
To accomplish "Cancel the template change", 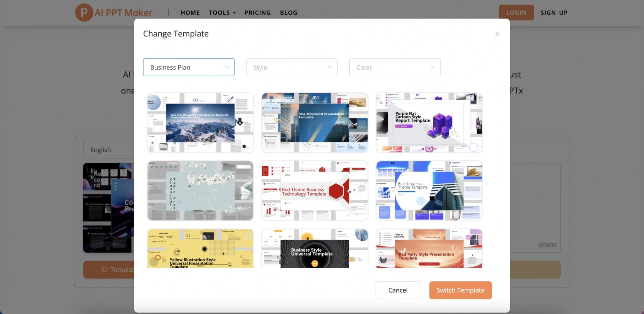I will pyautogui.click(x=397, y=290).
